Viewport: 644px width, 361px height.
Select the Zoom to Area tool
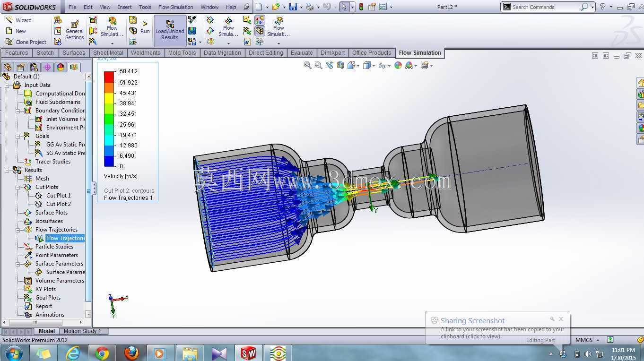click(318, 66)
